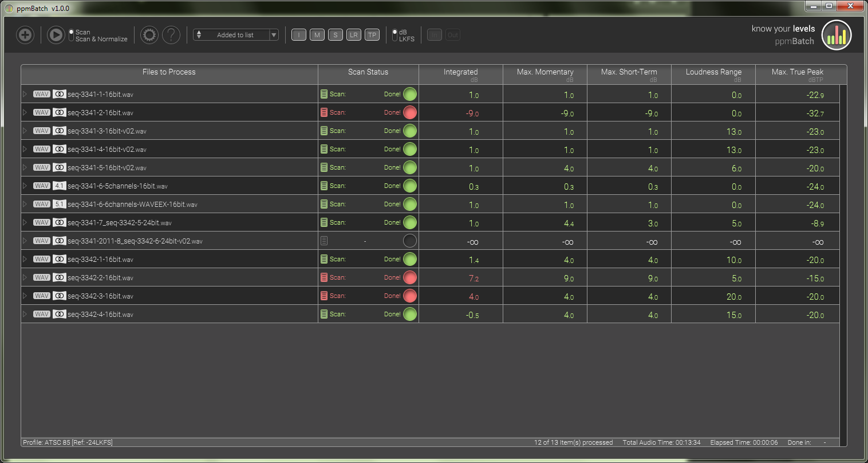Expand the seq-3342-1-16bit.wav row triangle
This screenshot has height=463, width=868.
tap(26, 259)
